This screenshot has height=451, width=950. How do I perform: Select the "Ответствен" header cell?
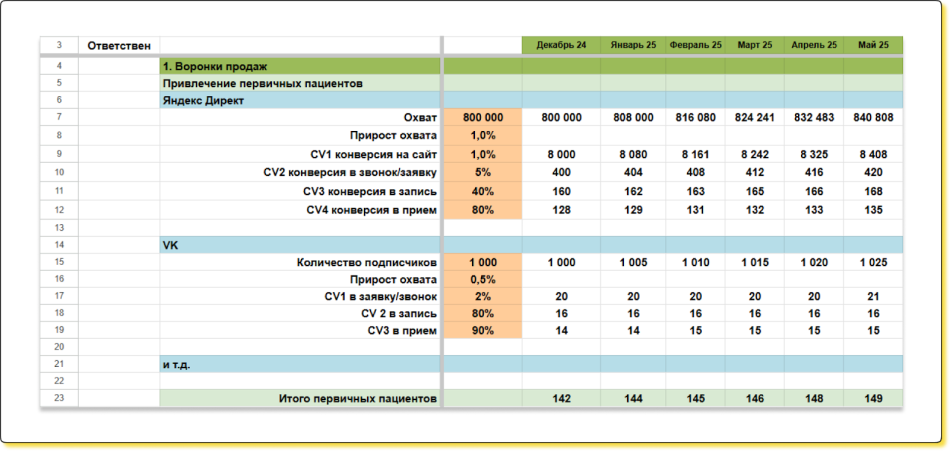[x=119, y=46]
